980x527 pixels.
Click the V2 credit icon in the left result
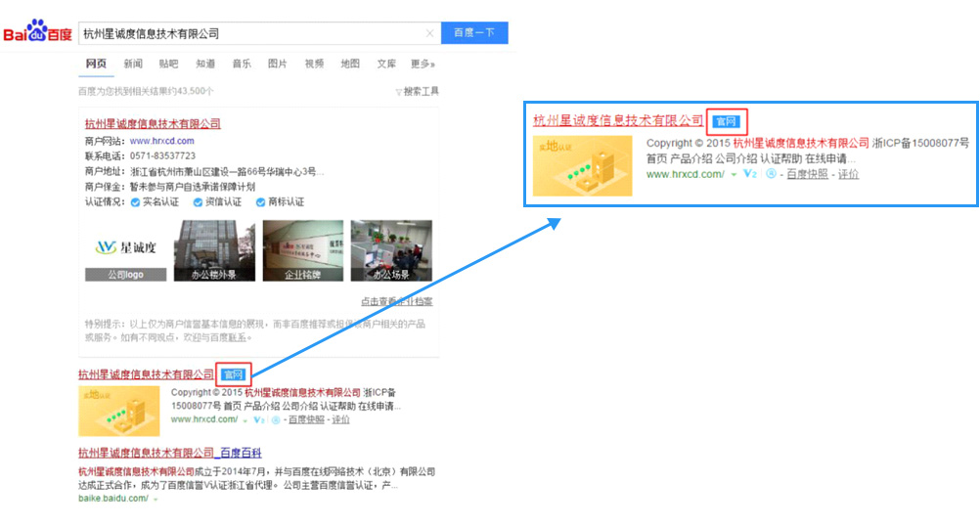(259, 419)
